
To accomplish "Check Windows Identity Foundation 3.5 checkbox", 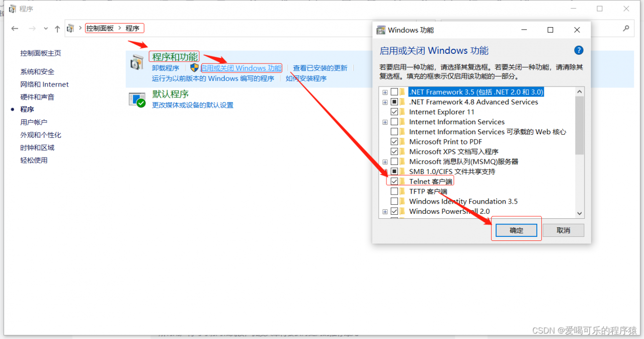I will [394, 201].
